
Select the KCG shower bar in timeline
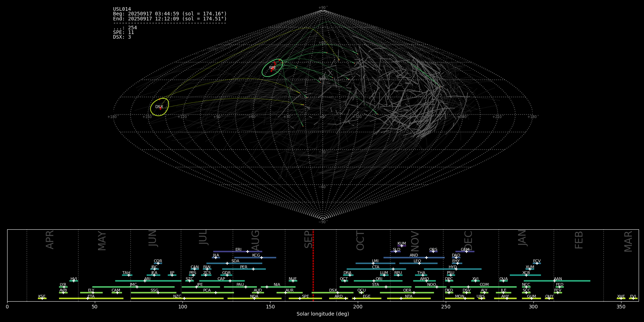255,257
